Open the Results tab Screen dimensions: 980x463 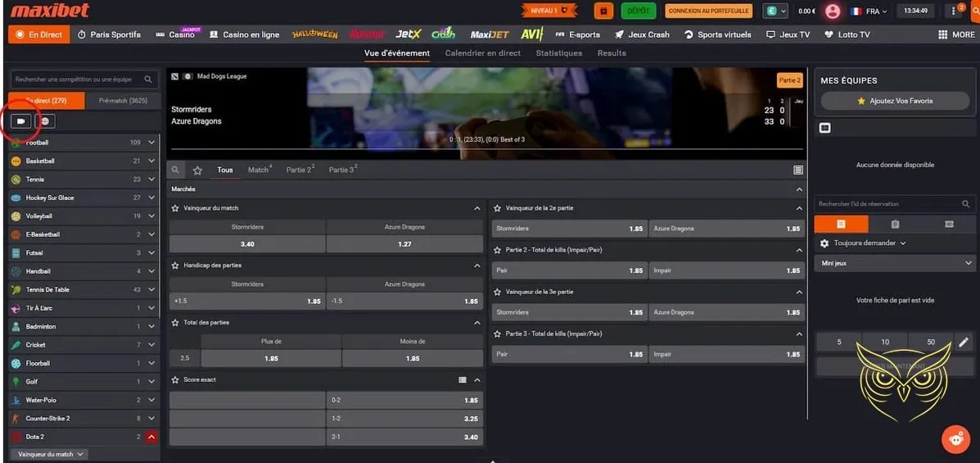612,53
